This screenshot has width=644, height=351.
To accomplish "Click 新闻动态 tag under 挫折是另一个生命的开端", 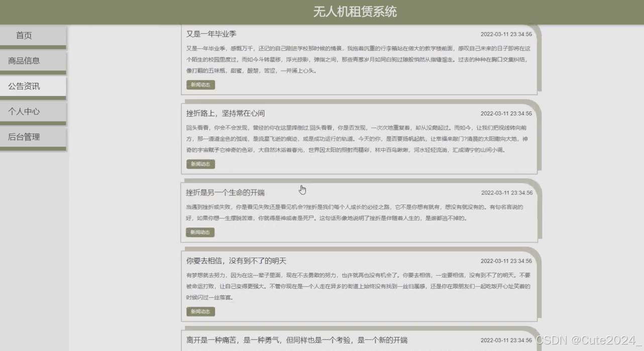I will coord(200,232).
